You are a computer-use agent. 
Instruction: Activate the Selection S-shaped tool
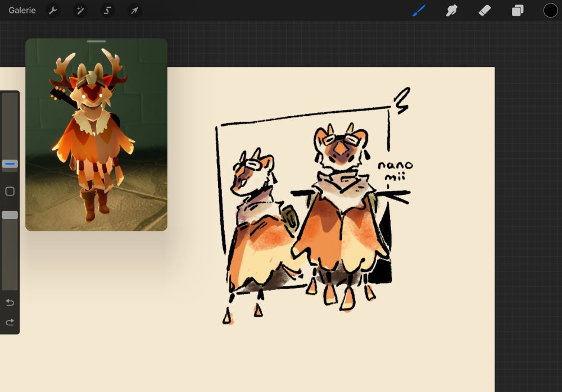coord(107,11)
